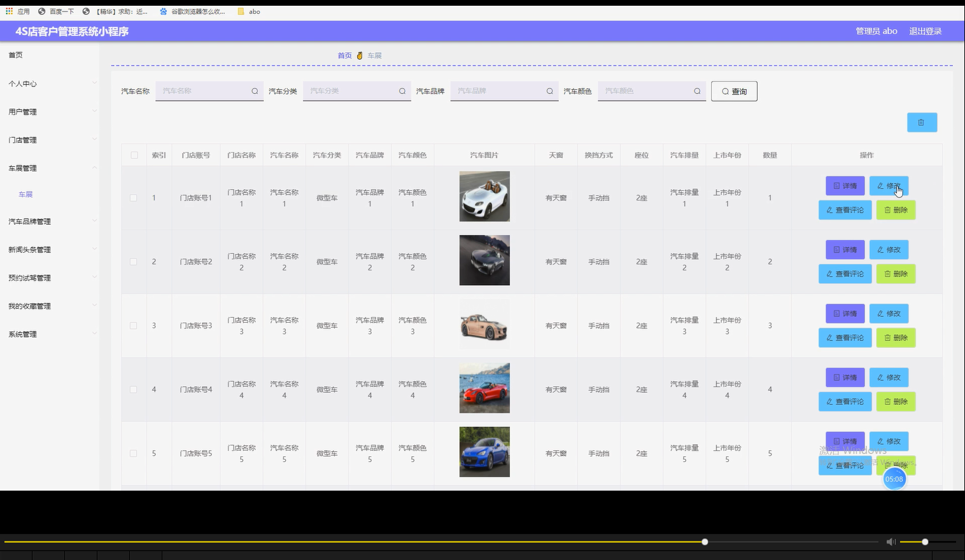The height and width of the screenshot is (560, 965).
Task: Click 查看评论 for row 1
Action: [x=845, y=210]
